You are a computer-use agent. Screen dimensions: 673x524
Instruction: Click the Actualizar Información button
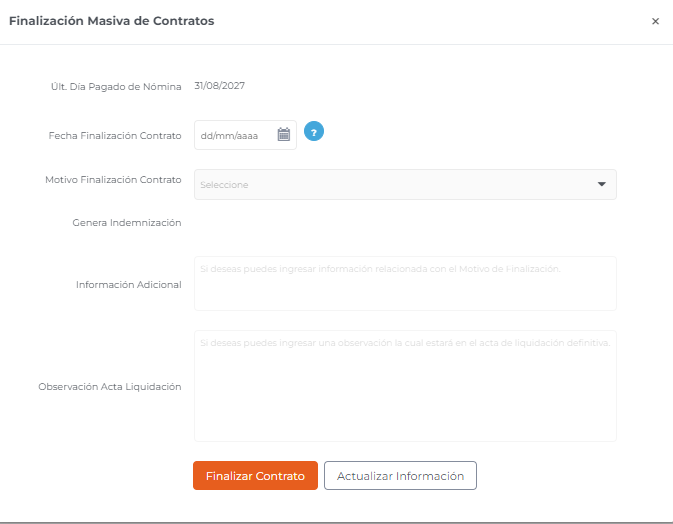pos(400,476)
